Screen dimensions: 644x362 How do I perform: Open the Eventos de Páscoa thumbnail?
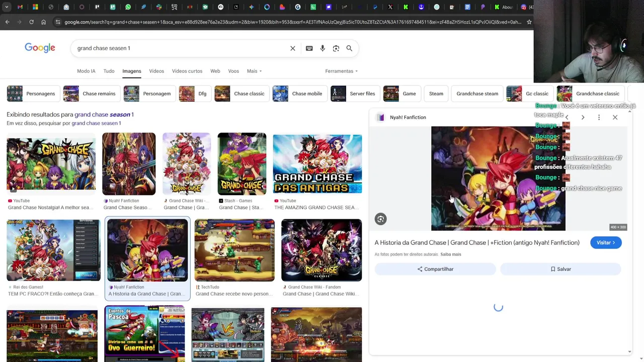[x=144, y=334]
